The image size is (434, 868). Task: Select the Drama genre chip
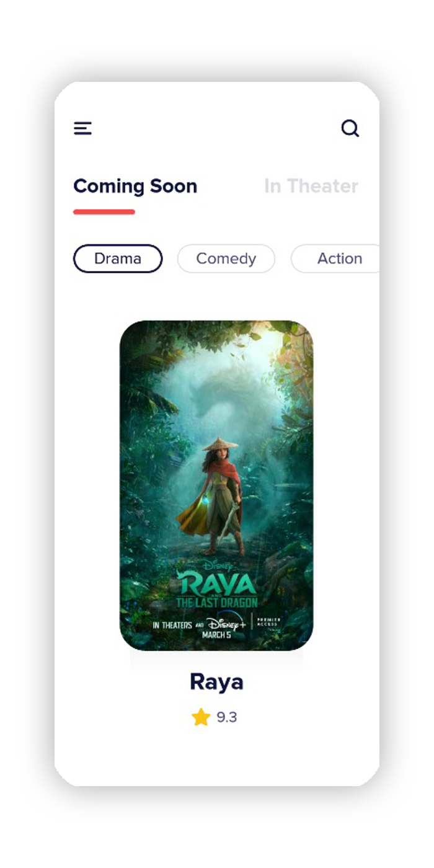[118, 259]
